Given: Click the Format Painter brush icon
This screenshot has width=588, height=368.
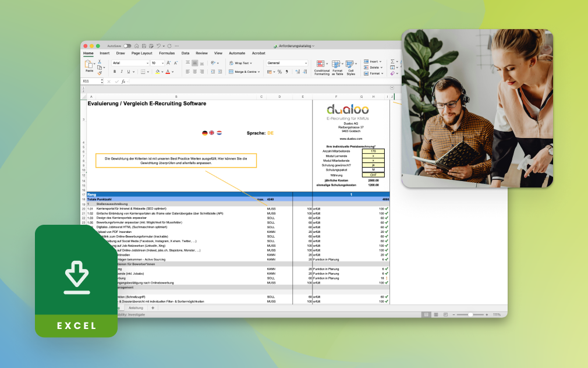Looking at the screenshot, I should (x=100, y=73).
